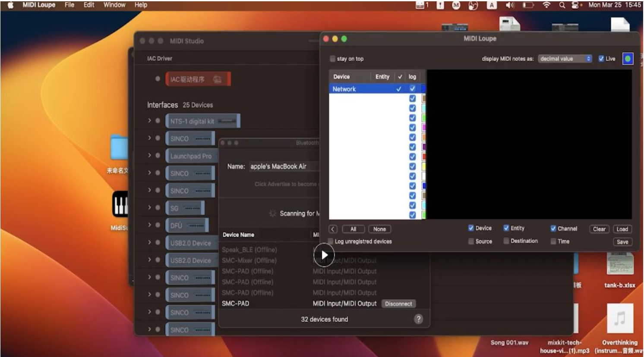
Task: Click the yellow color swatch in log list
Action: [x=424, y=166]
